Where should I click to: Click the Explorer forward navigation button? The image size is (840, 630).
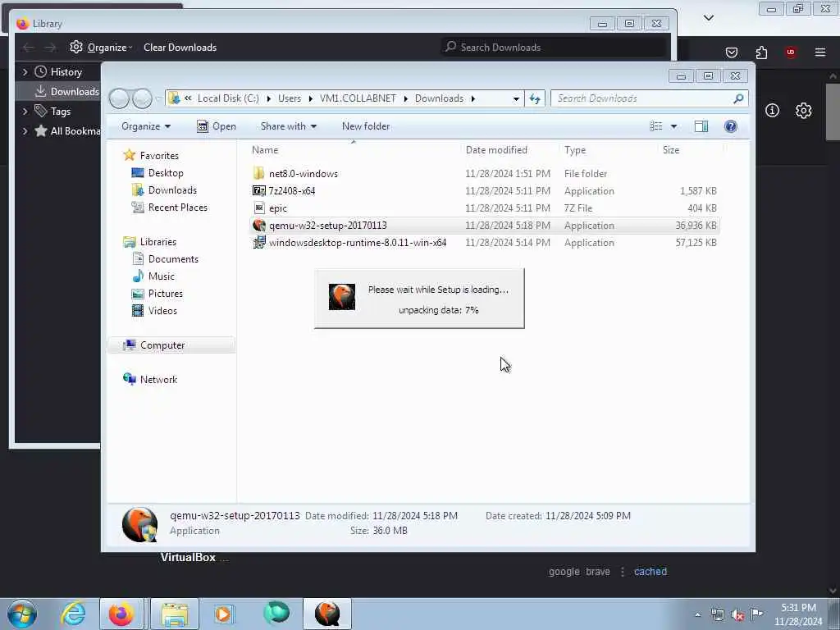[x=142, y=98]
